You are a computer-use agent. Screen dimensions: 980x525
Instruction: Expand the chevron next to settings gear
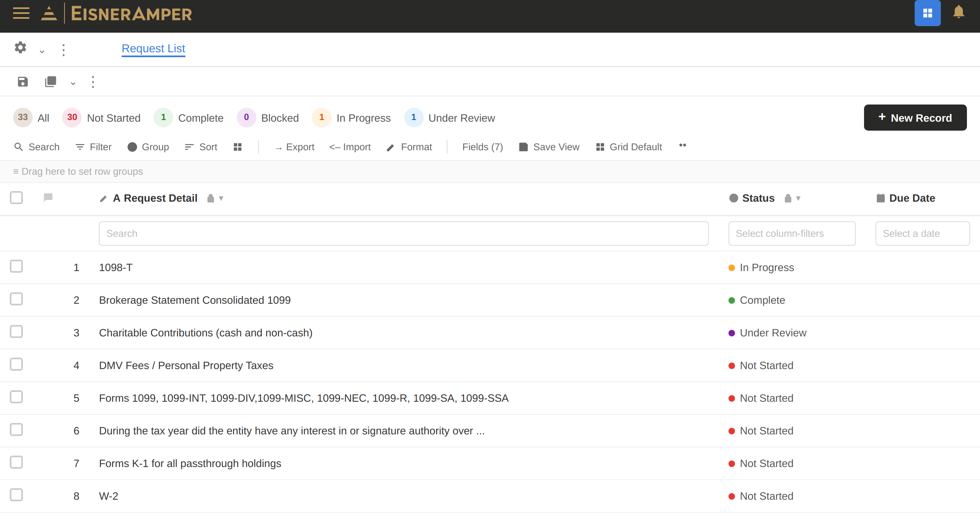[x=42, y=51]
